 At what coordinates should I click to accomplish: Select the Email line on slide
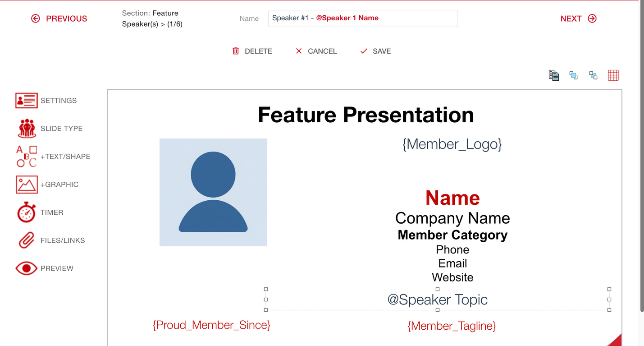click(x=452, y=263)
